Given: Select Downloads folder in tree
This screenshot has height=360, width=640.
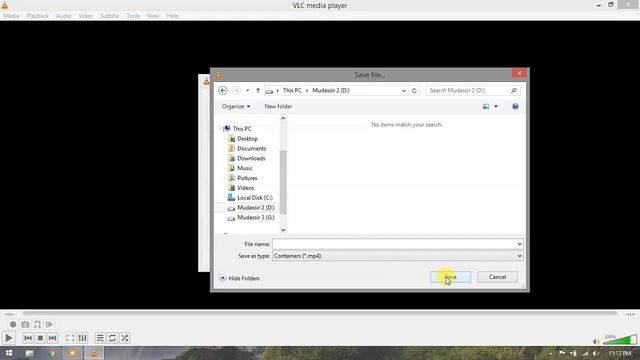Looking at the screenshot, I should pos(251,158).
